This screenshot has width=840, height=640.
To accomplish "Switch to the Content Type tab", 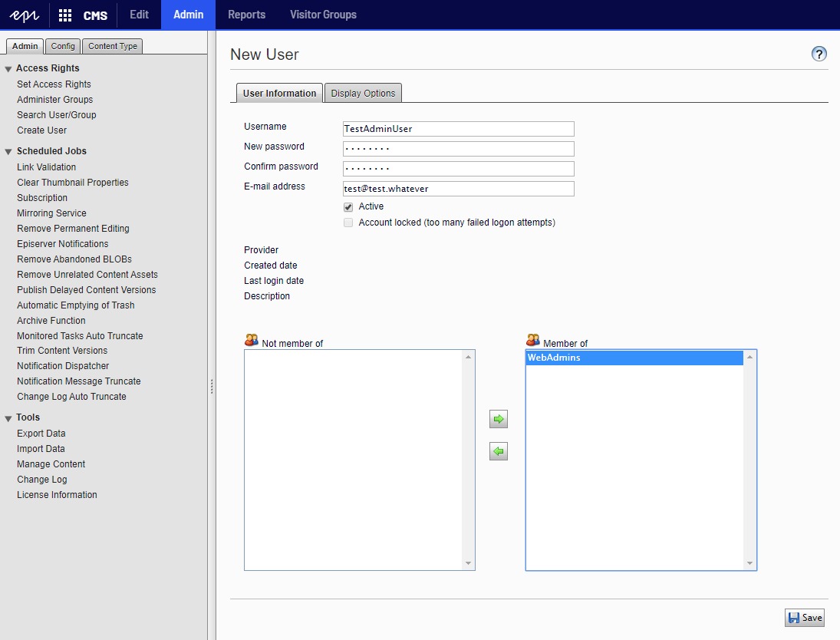I will [113, 46].
